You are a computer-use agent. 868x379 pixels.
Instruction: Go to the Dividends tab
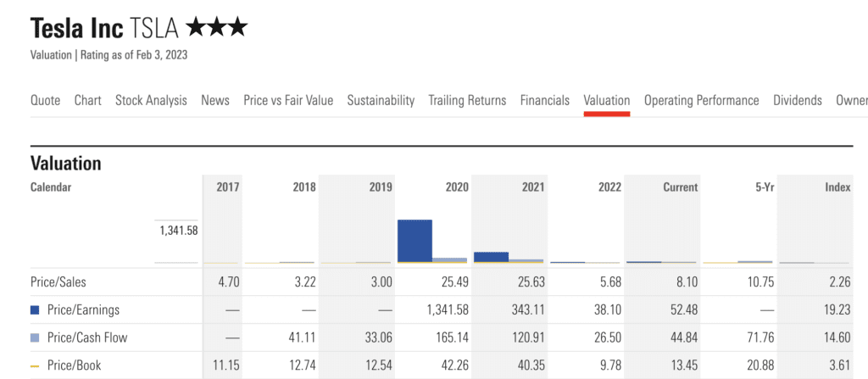pyautogui.click(x=798, y=100)
